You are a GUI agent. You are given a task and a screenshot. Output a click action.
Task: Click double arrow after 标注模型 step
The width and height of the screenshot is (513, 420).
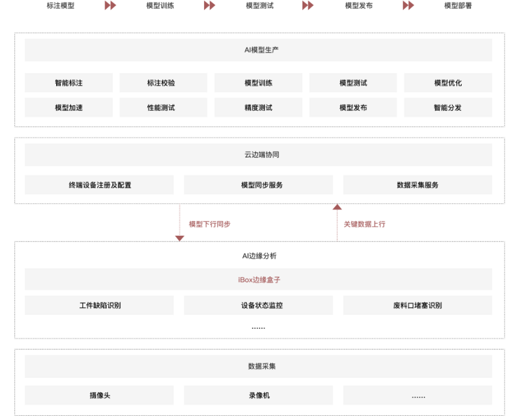click(x=110, y=5)
